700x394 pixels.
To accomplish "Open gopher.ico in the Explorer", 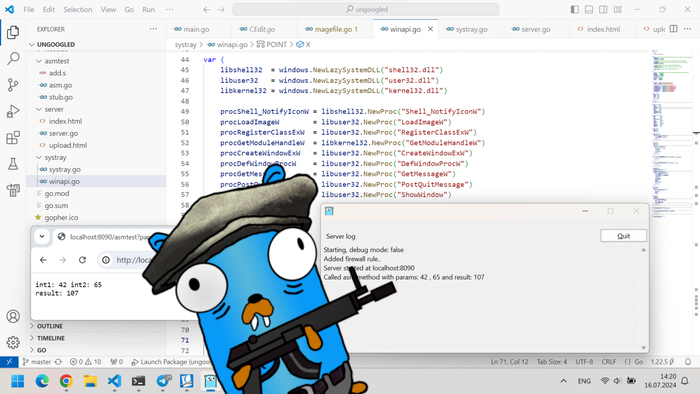I will click(61, 218).
